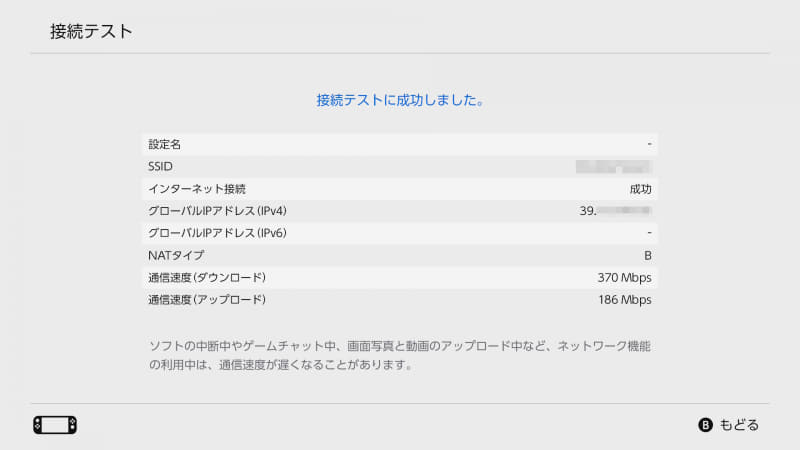Click the Switch console icon

tap(55, 425)
